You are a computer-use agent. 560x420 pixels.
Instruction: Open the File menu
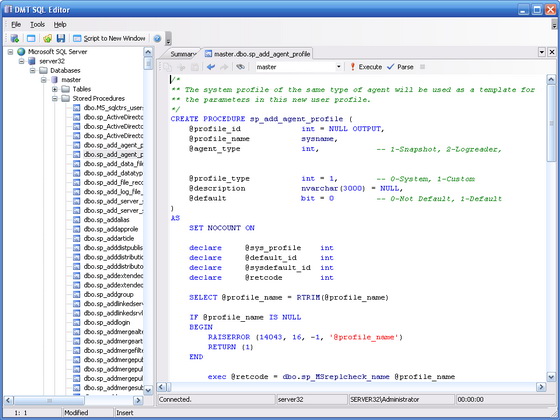16,25
